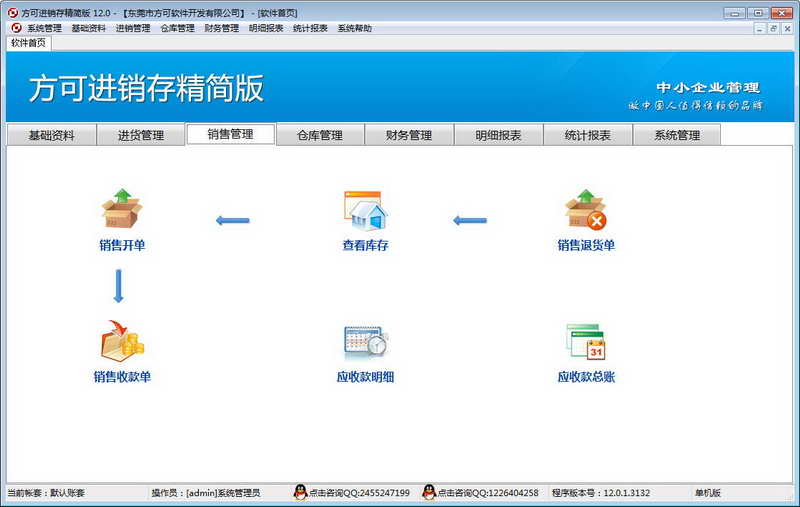Viewport: 800px width, 507px height.
Task: Click the QQ penguin icon for 2455247199
Action: 300,493
